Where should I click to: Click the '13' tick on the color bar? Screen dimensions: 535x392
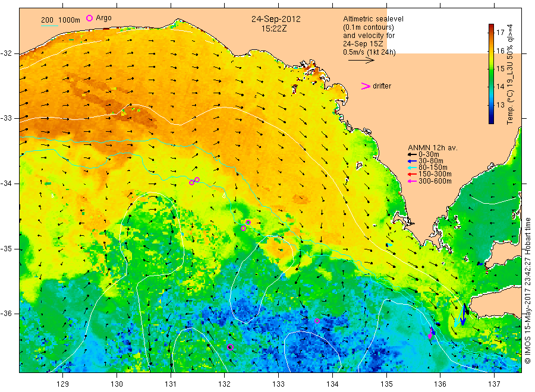tap(500, 105)
